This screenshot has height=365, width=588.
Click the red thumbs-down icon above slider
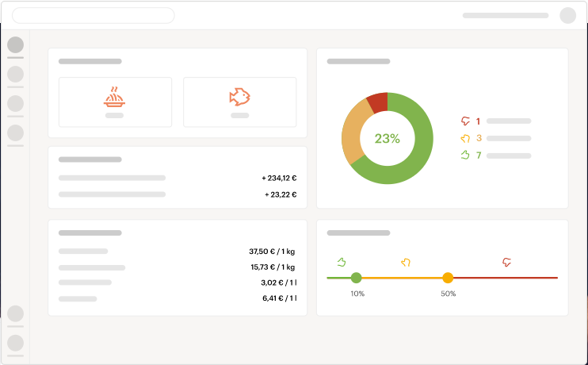point(507,262)
